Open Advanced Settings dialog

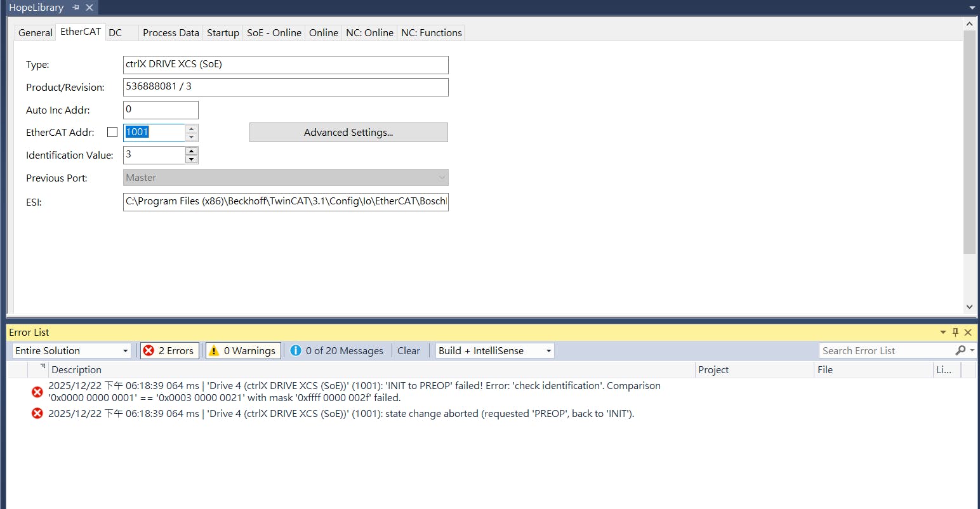tap(348, 132)
